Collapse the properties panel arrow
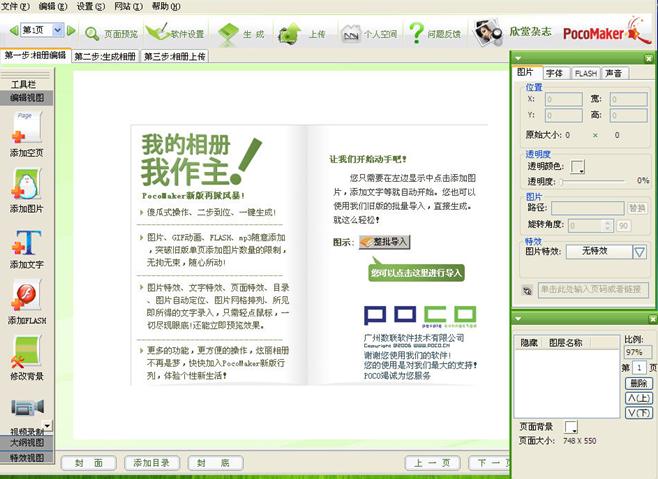This screenshot has width=658, height=479. (518, 58)
